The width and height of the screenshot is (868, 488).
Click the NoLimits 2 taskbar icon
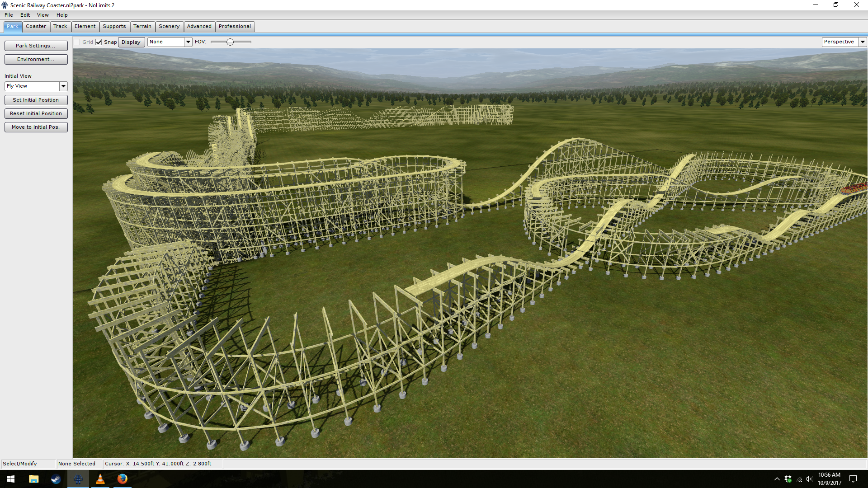click(x=78, y=479)
